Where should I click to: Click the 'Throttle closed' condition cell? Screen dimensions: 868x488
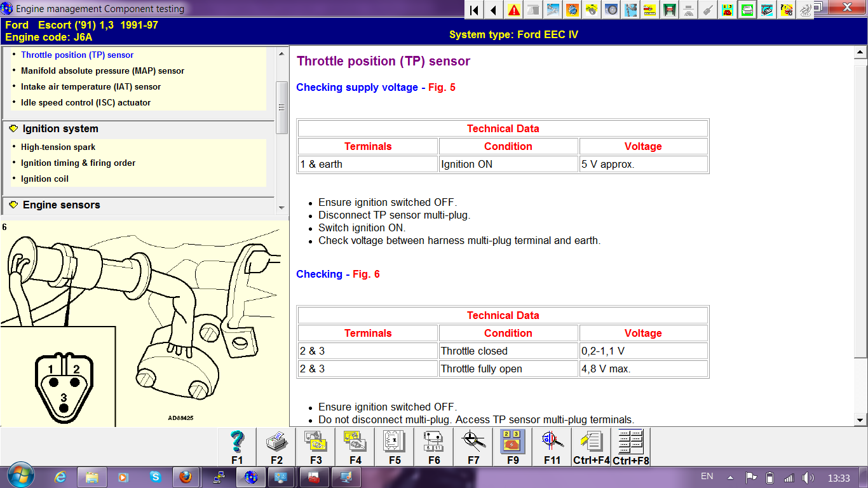508,351
